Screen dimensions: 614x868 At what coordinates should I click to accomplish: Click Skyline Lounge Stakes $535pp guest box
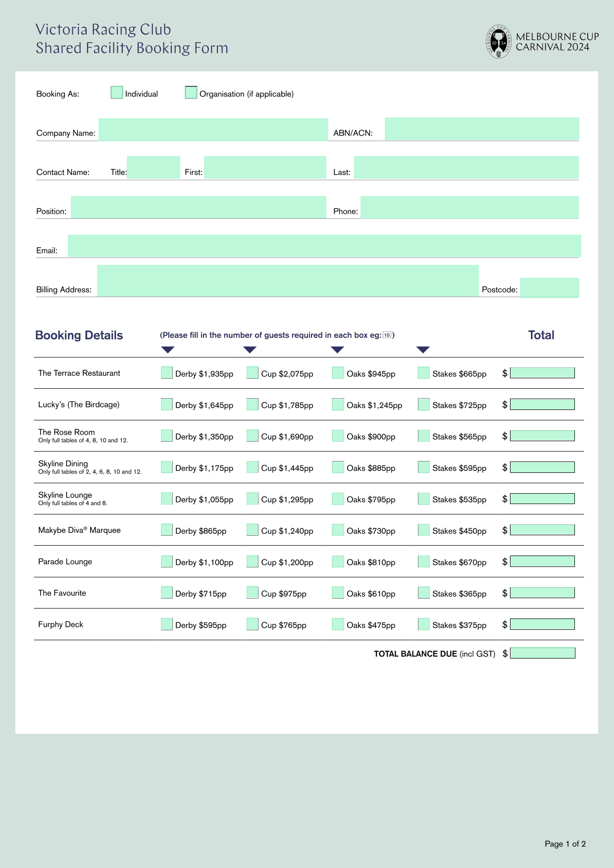click(424, 499)
